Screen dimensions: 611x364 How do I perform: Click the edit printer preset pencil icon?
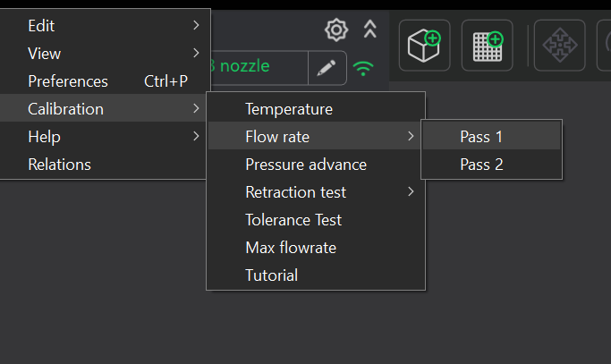pos(327,67)
